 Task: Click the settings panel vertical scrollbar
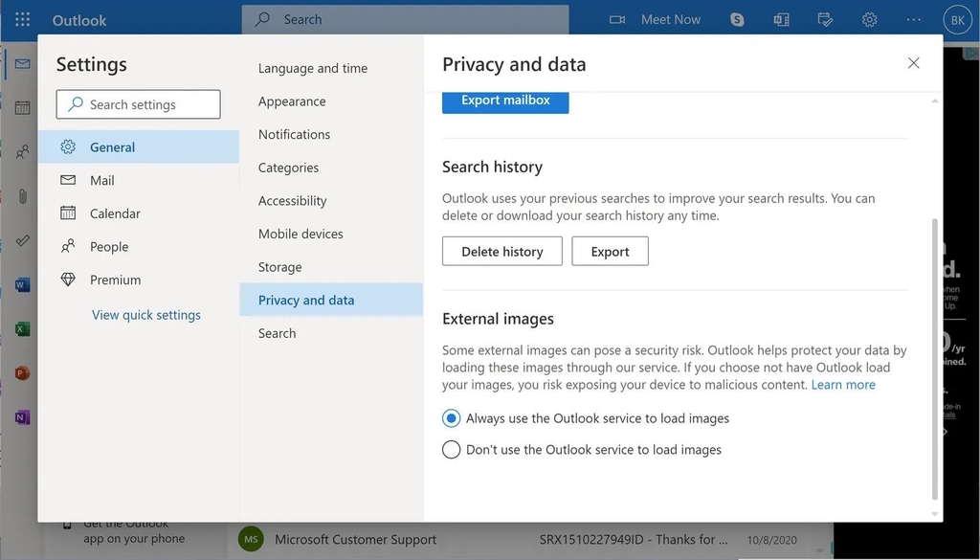(x=935, y=359)
